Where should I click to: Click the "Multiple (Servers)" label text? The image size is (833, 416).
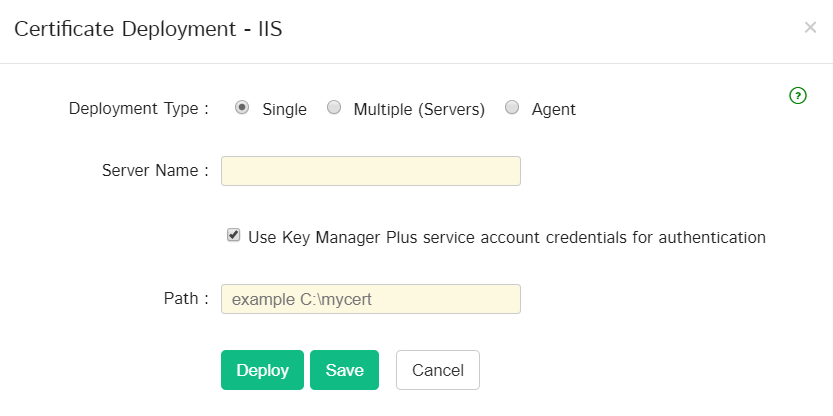click(x=419, y=110)
